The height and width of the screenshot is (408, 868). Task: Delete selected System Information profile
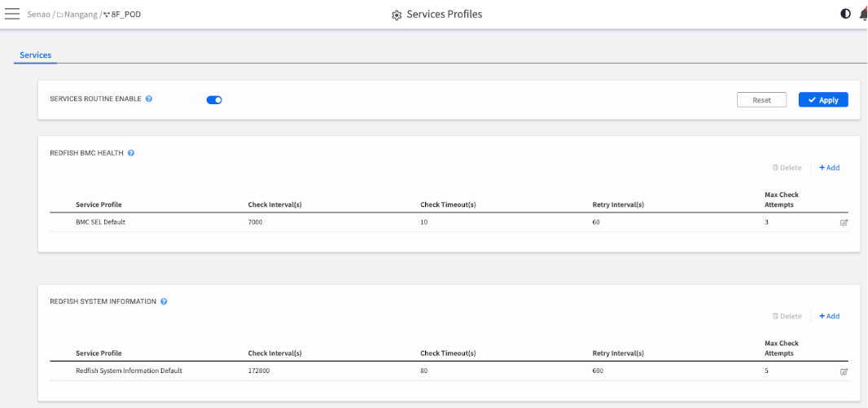(x=787, y=316)
